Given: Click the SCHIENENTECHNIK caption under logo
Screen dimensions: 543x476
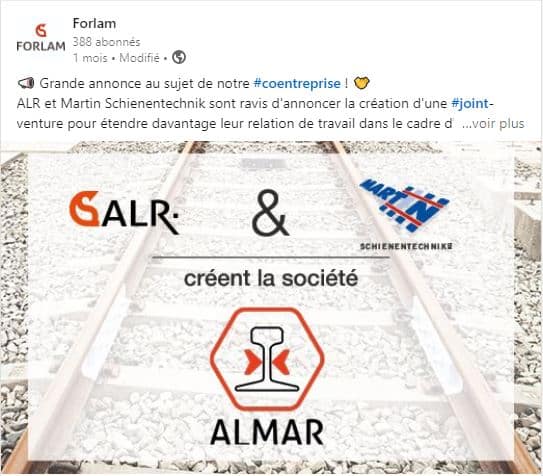Looking at the screenshot, I should click(406, 246).
